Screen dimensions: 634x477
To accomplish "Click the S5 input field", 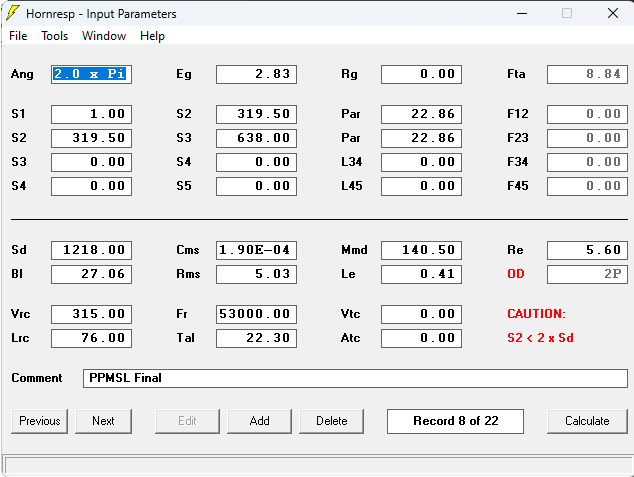I will click(x=256, y=186).
